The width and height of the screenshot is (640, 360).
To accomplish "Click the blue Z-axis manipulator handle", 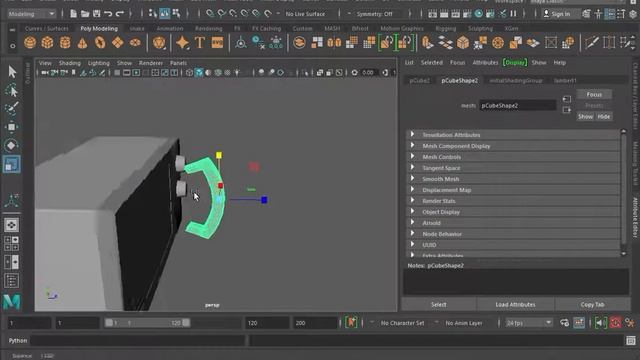I will [x=264, y=200].
